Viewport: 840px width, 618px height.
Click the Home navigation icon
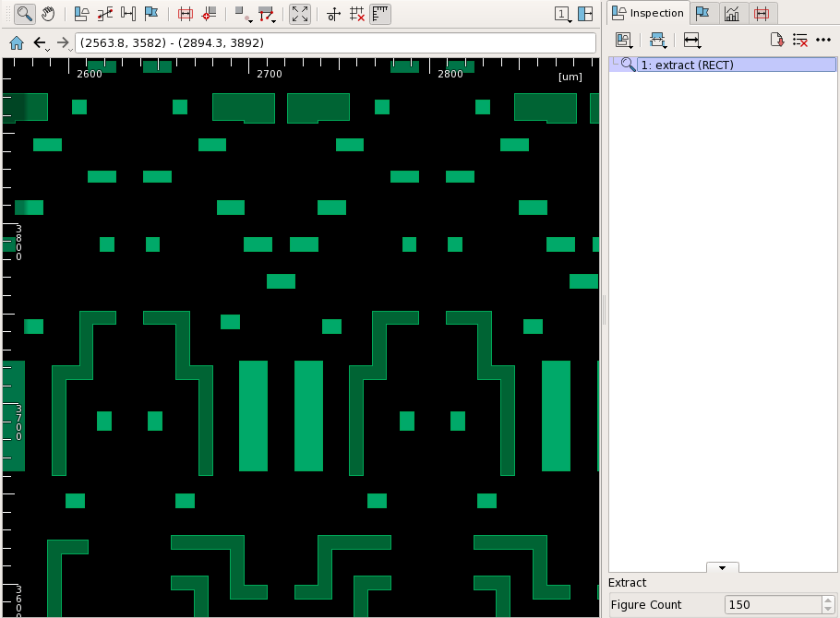(15, 42)
